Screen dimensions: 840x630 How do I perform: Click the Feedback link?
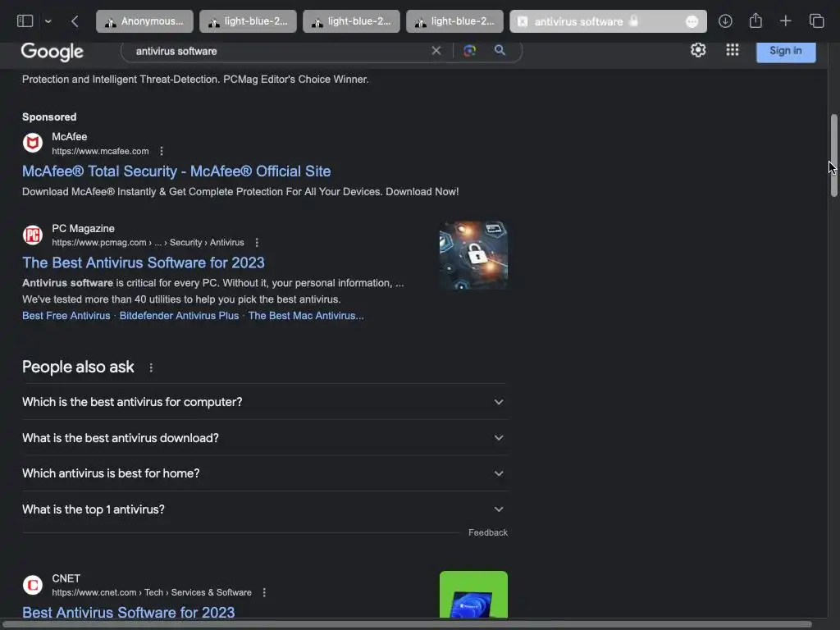(488, 532)
